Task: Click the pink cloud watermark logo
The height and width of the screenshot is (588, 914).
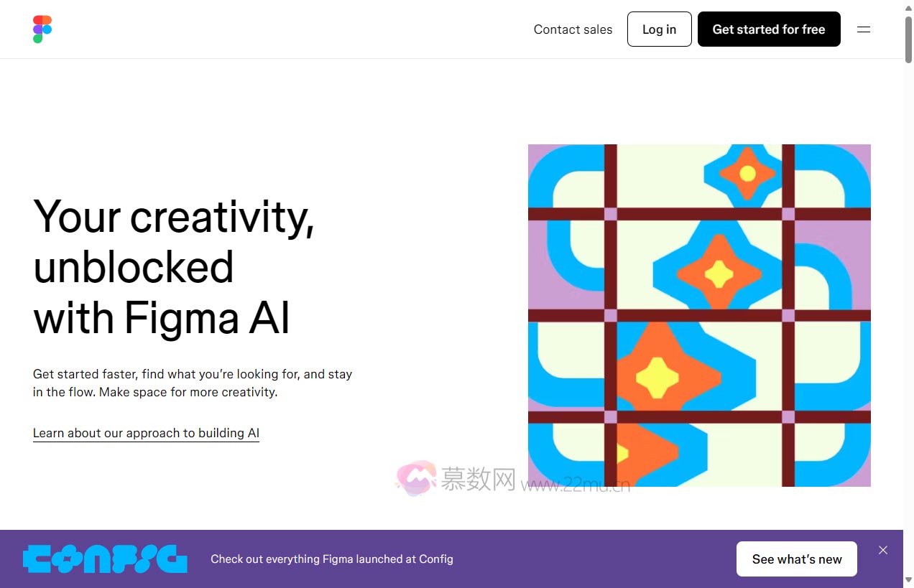Action: [416, 477]
